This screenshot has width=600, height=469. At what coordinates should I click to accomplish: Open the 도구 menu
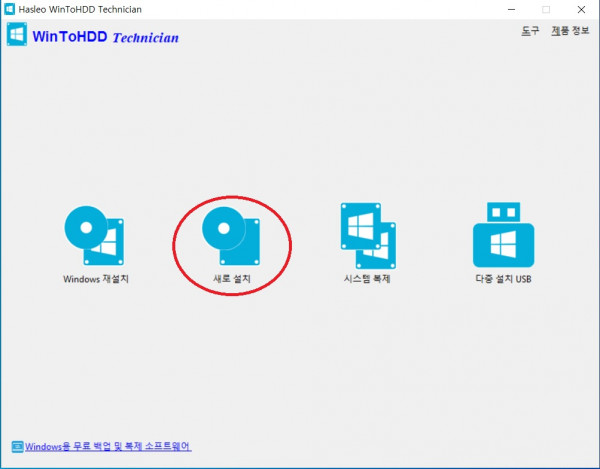coord(530,31)
